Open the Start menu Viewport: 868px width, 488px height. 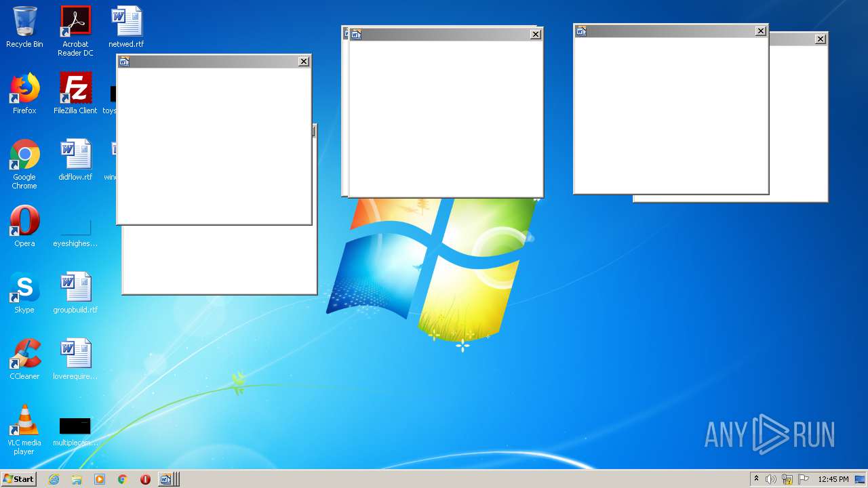tap(19, 479)
